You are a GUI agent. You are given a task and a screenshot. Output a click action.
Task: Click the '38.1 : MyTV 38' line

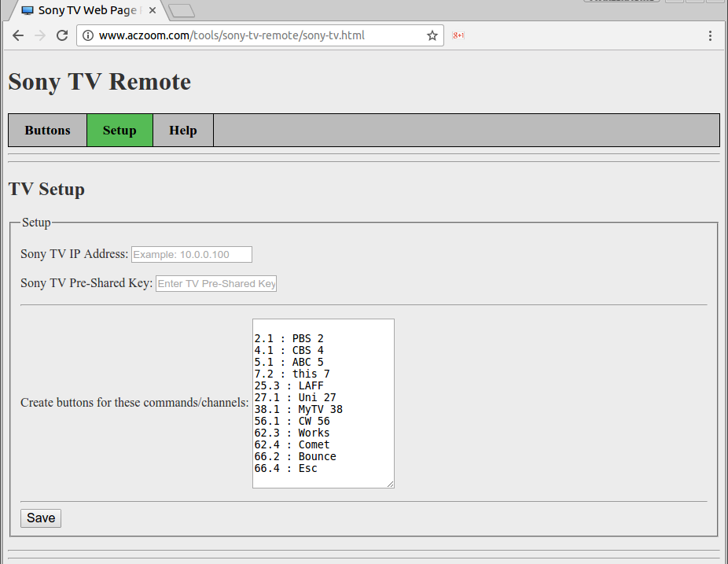(x=299, y=409)
